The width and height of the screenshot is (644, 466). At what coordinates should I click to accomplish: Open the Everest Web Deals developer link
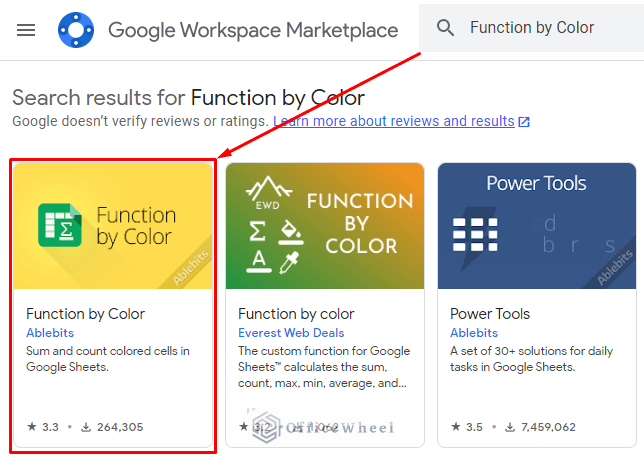tap(291, 333)
